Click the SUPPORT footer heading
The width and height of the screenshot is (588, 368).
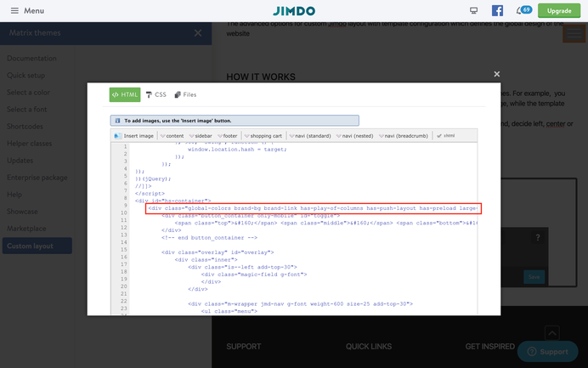[243, 347]
